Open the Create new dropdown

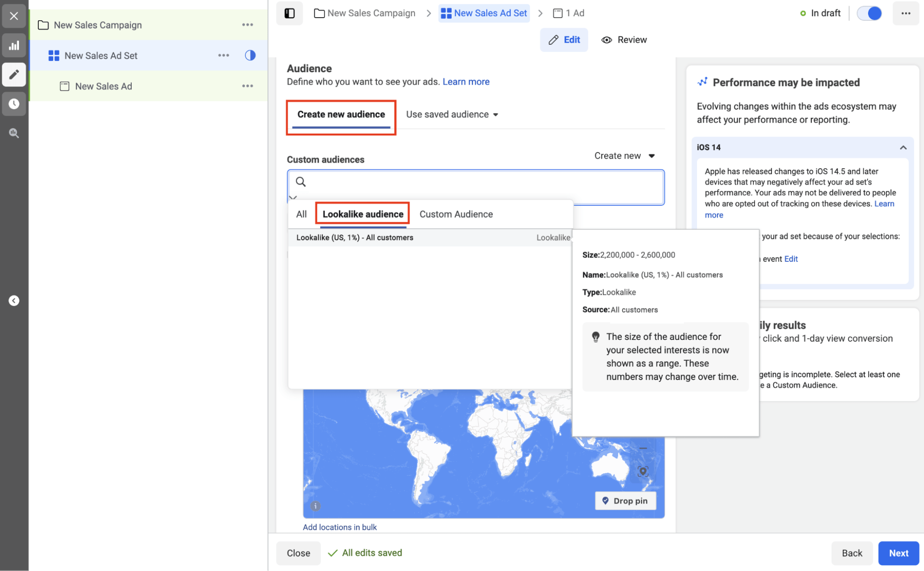pos(624,156)
